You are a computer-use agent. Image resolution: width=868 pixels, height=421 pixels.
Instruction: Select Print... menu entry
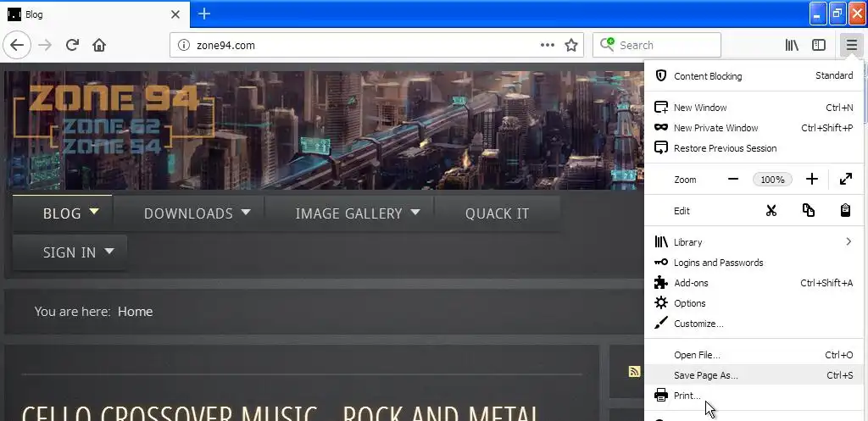pos(754,396)
